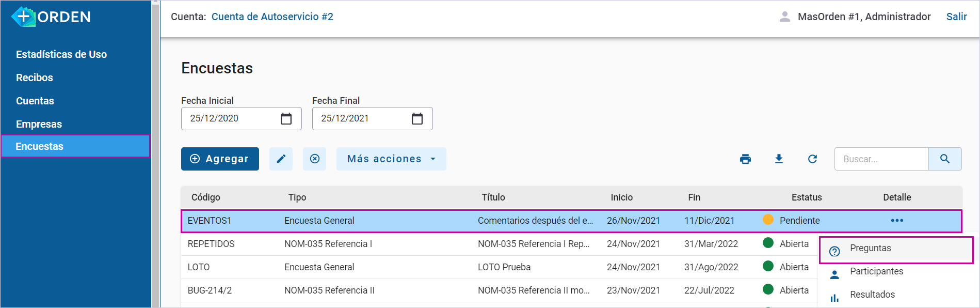Refresh the surveys table
The image size is (980, 308).
click(812, 159)
